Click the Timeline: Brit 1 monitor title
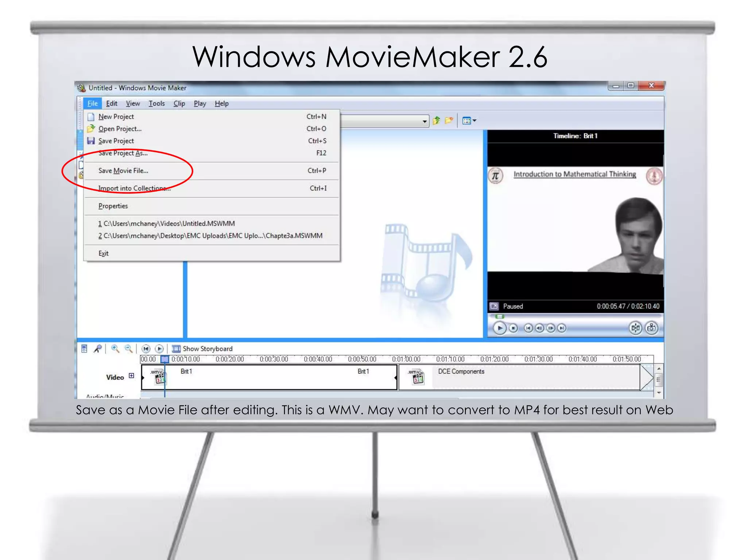The width and height of the screenshot is (747, 560). [575, 136]
